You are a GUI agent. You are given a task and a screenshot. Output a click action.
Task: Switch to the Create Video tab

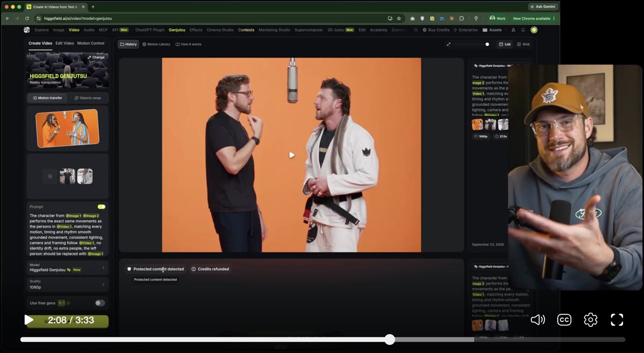(40, 43)
